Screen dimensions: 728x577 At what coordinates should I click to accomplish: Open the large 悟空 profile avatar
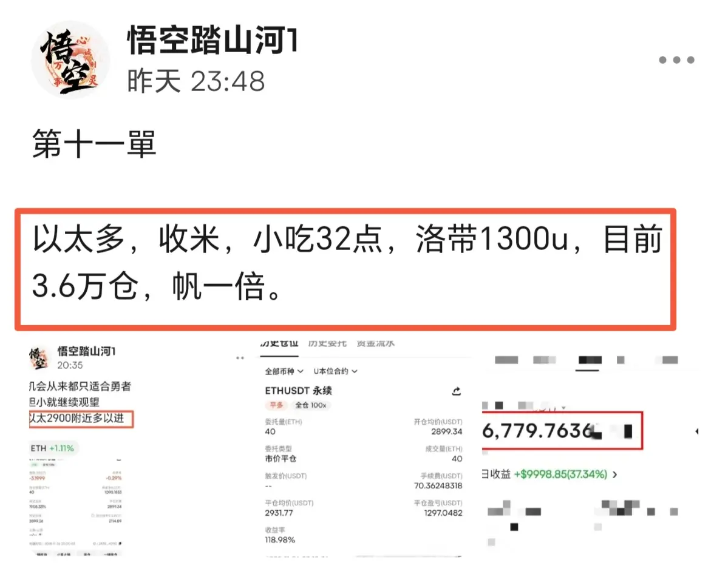[x=70, y=60]
